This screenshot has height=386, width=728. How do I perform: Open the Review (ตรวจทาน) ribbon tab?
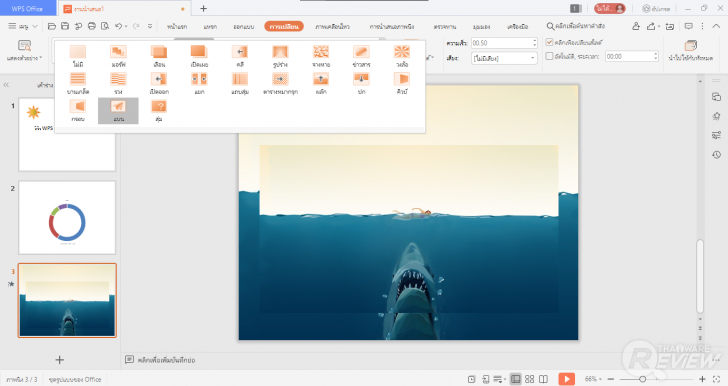(x=444, y=26)
